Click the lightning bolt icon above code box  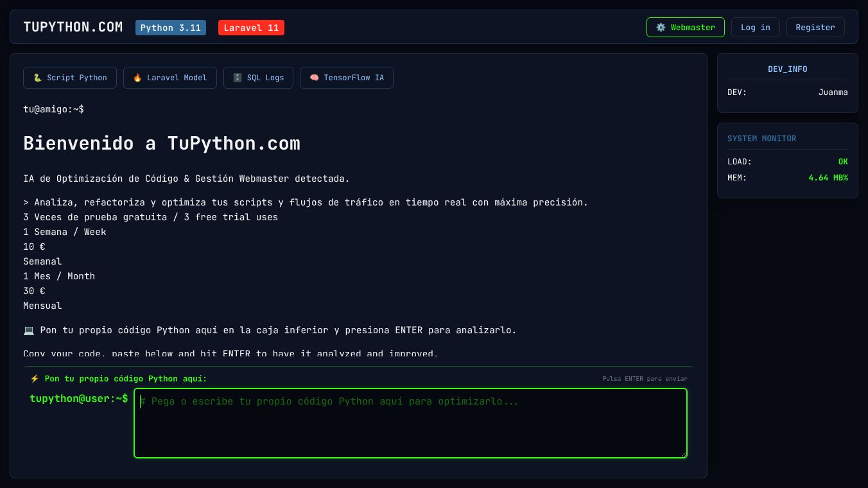35,379
